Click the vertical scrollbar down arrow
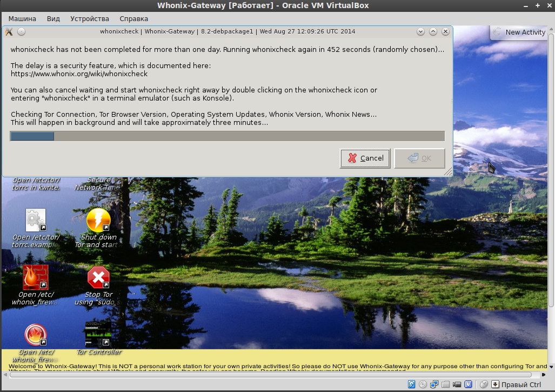 click(x=551, y=367)
